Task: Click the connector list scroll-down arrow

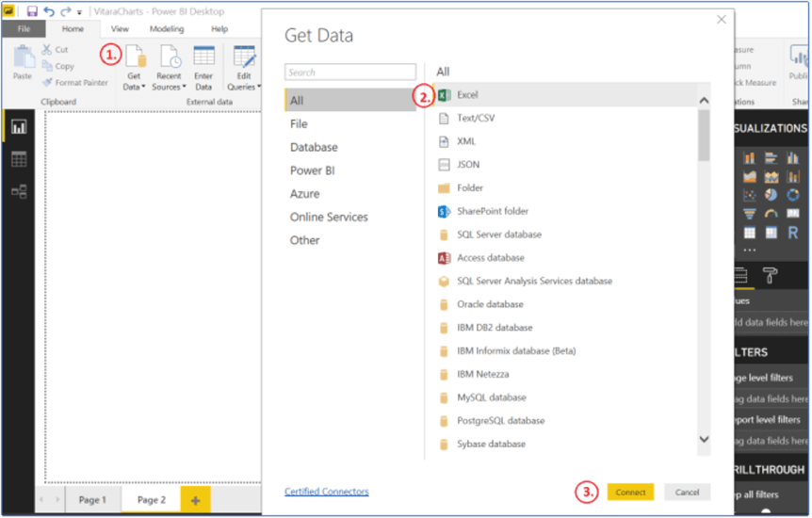Action: click(x=704, y=439)
